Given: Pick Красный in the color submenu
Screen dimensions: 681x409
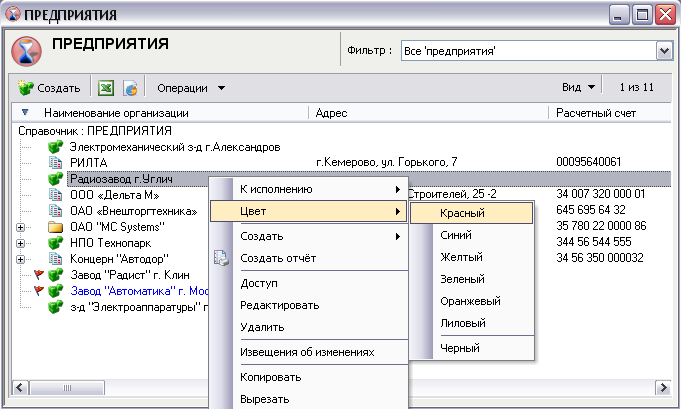Looking at the screenshot, I should [x=462, y=213].
